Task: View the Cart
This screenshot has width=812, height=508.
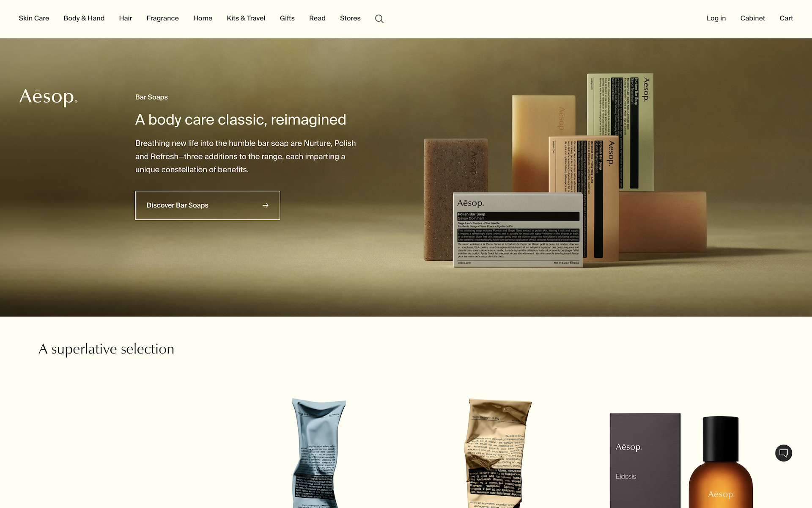Action: pyautogui.click(x=786, y=18)
